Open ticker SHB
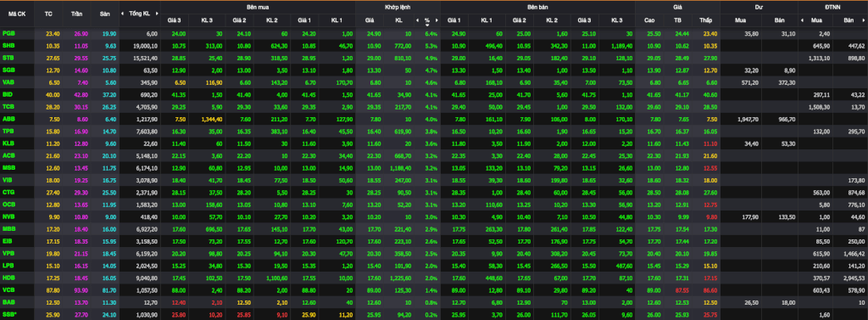Viewport: 868px width, 320px height. coord(8,46)
